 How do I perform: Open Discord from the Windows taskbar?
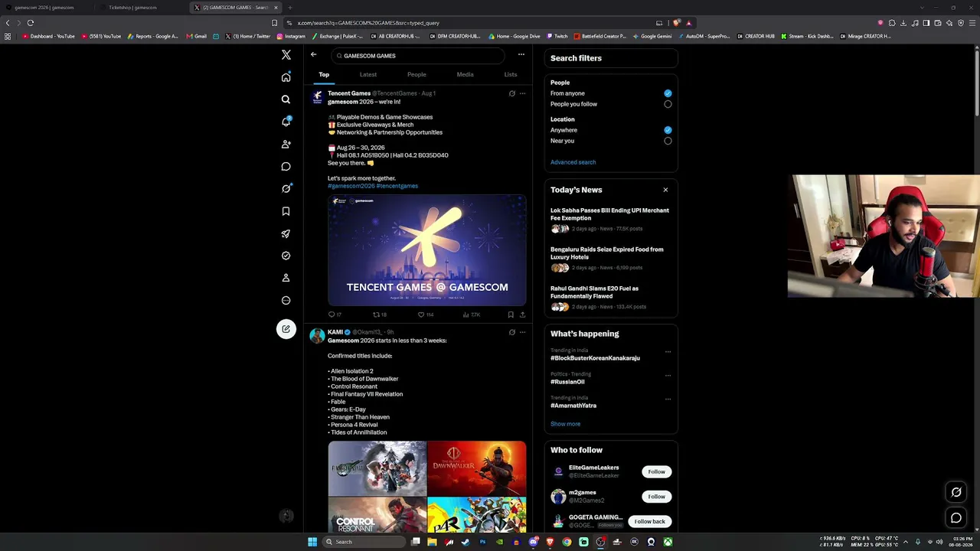(533, 542)
